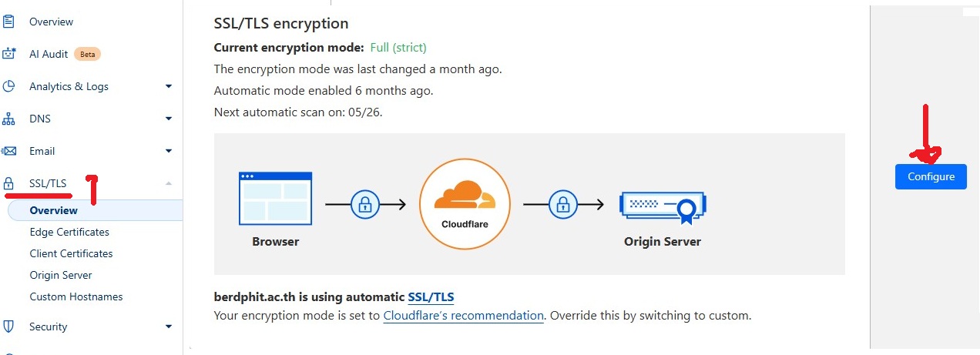The image size is (980, 355).
Task: Click the Security shield icon
Action: point(9,327)
